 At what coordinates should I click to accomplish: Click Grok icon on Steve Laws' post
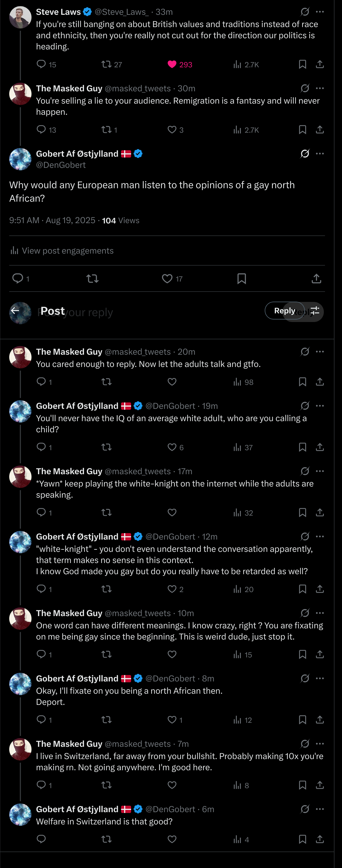pos(305,12)
